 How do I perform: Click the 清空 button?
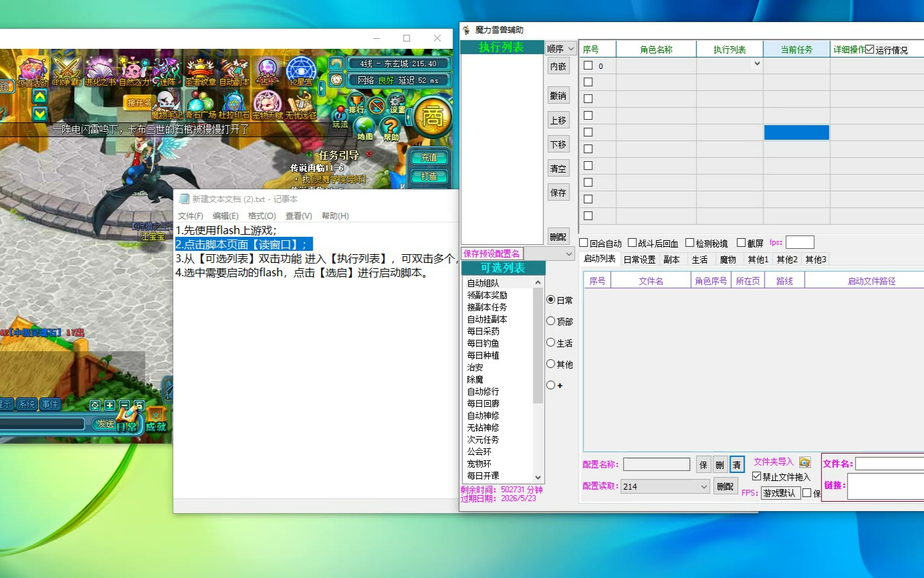pyautogui.click(x=558, y=169)
